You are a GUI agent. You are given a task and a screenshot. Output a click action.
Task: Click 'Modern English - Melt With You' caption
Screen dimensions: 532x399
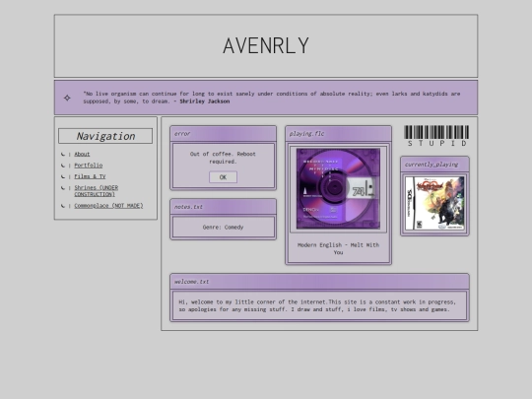tap(338, 248)
